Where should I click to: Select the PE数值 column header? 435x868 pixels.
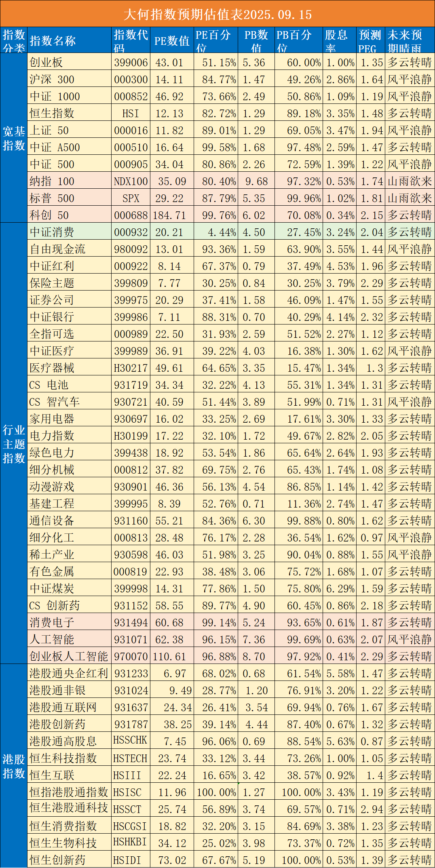click(172, 41)
